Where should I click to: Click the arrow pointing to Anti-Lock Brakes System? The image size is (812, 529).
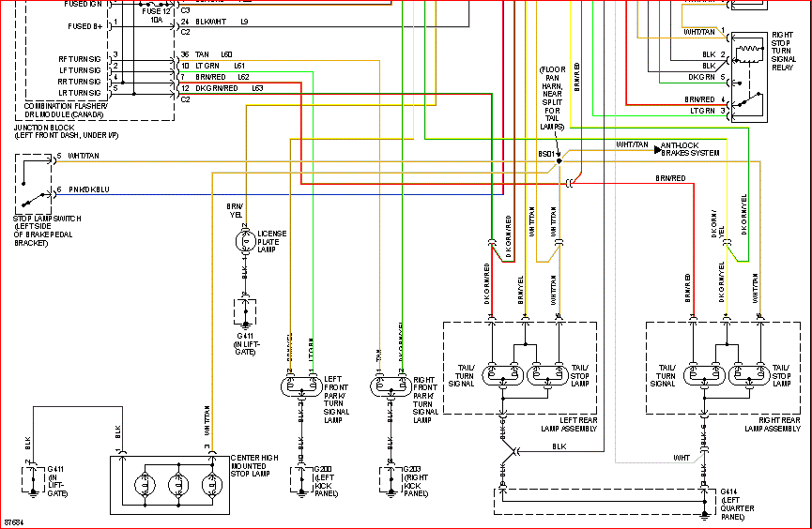[657, 149]
